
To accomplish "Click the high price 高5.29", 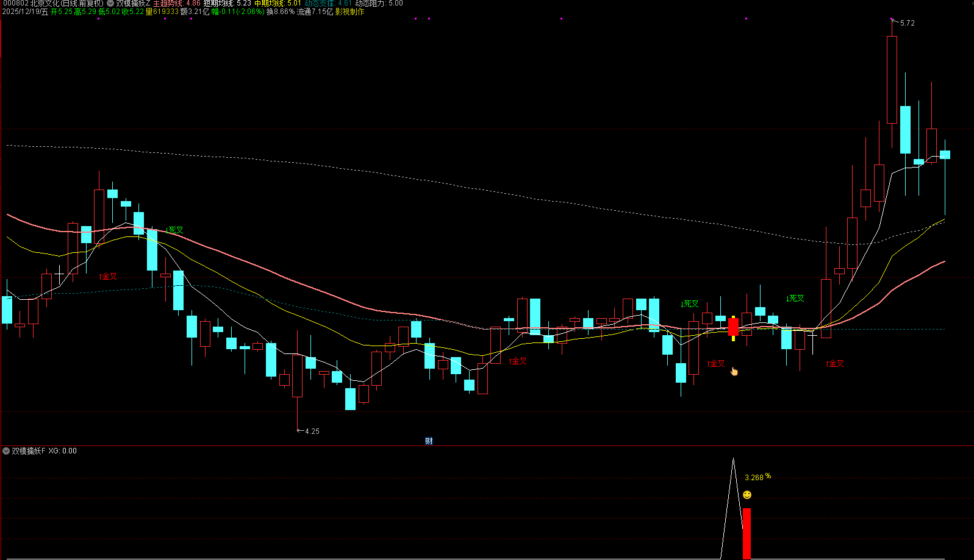I will tap(85, 12).
